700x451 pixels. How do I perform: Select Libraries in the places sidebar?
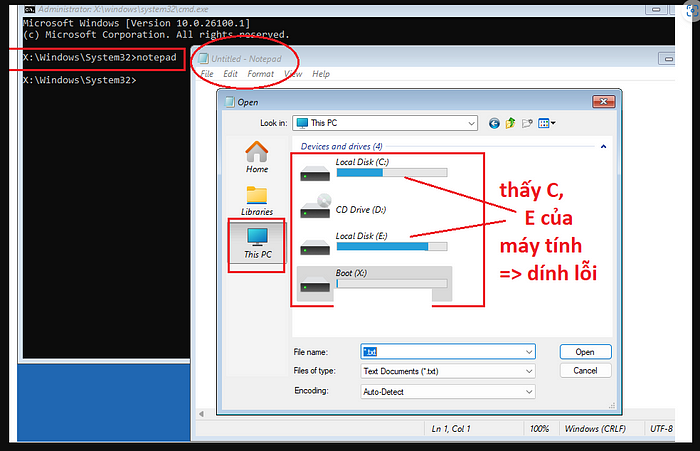(x=257, y=201)
